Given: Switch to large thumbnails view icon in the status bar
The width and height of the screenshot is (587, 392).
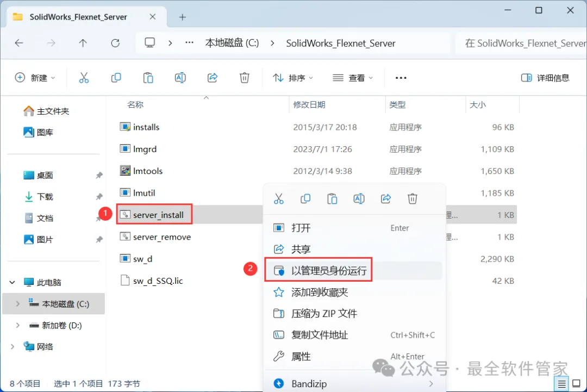Looking at the screenshot, I should pyautogui.click(x=577, y=384).
